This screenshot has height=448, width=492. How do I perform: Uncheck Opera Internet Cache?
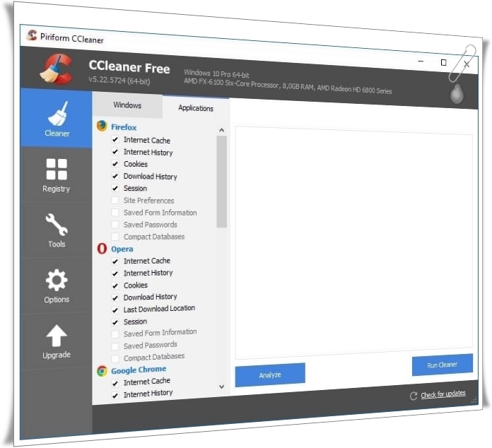(115, 261)
